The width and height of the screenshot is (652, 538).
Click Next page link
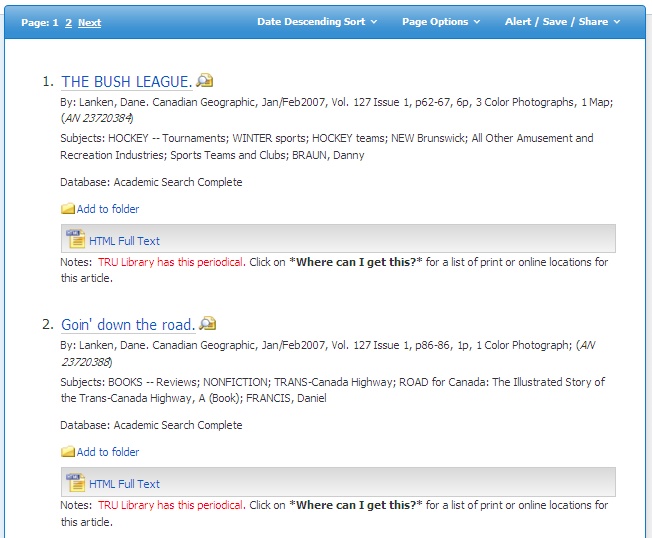[x=89, y=22]
